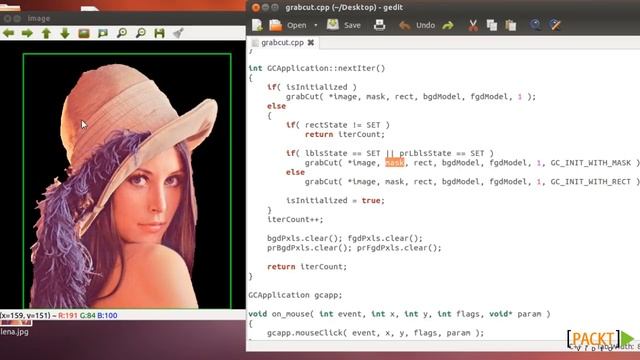Click the 'void on_mouse(' function signature
Viewport: 640px width, 360px height.
pos(399,314)
